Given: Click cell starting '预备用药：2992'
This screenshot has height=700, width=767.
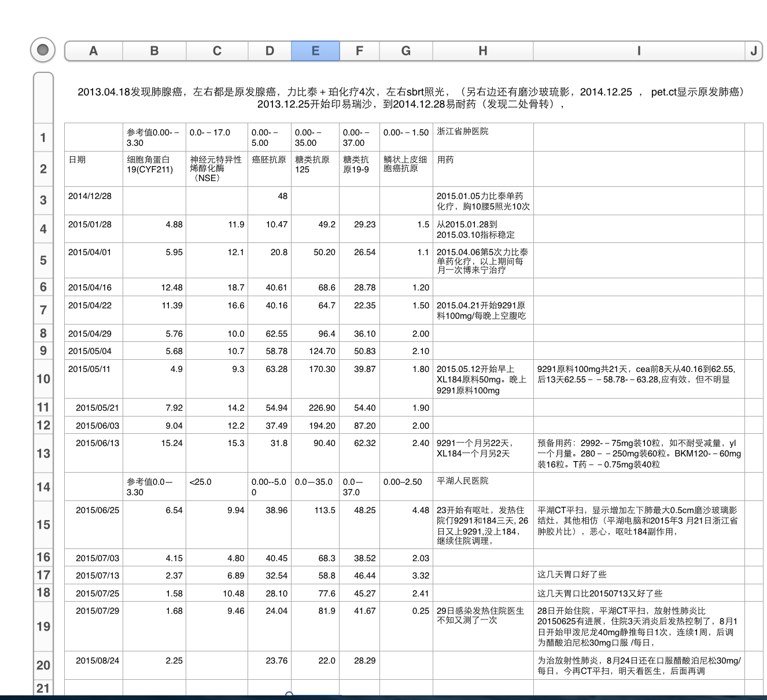Looking at the screenshot, I should [x=639, y=453].
